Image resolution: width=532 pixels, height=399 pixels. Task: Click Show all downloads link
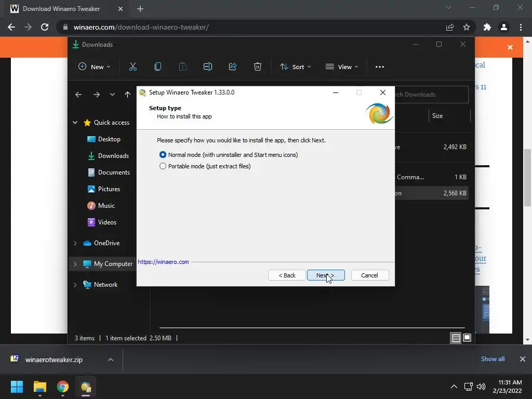(493, 359)
